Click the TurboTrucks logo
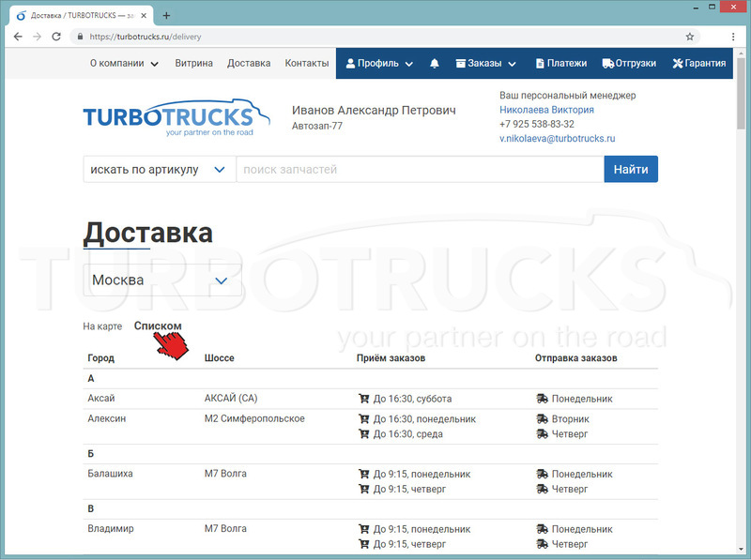 pos(176,118)
